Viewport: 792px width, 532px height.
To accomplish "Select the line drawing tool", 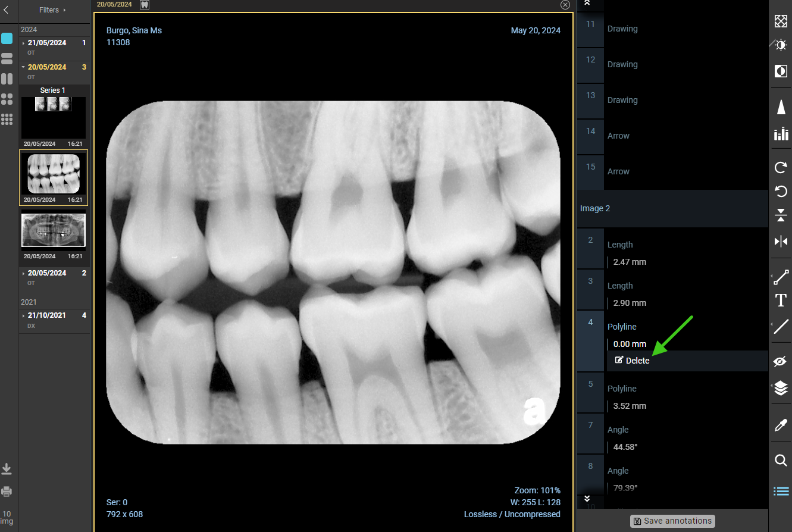I will [781, 326].
